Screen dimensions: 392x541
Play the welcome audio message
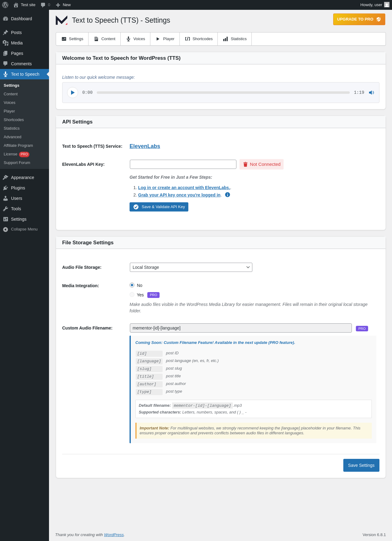tap(73, 93)
